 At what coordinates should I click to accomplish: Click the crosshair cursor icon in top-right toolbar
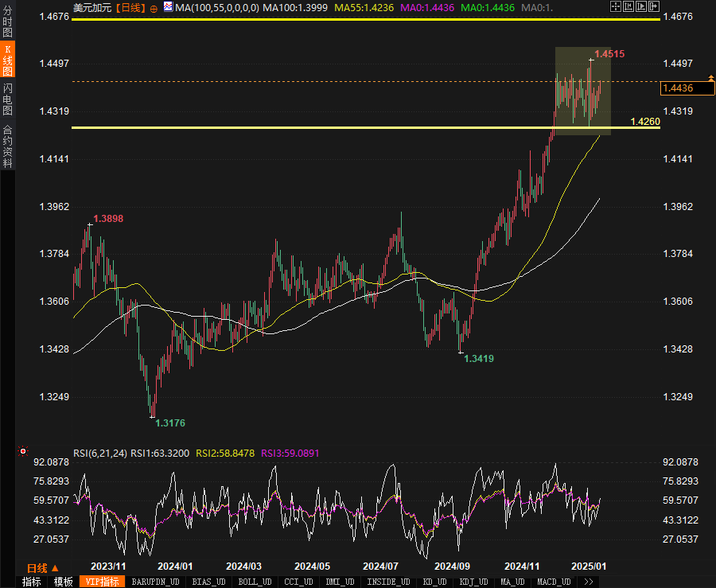click(x=615, y=7)
